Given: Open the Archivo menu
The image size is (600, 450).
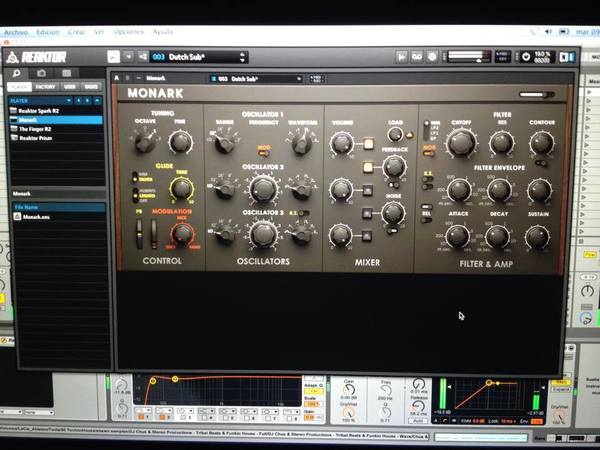Looking at the screenshot, I should point(16,33).
